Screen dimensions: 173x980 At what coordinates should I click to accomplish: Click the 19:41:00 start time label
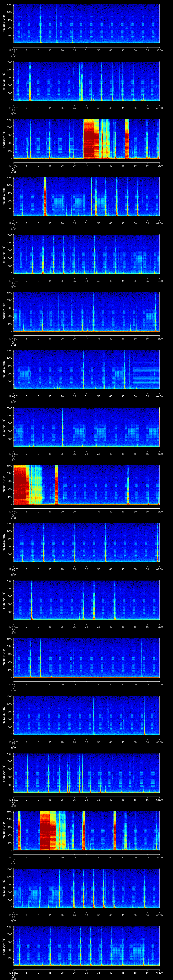[13, 281]
